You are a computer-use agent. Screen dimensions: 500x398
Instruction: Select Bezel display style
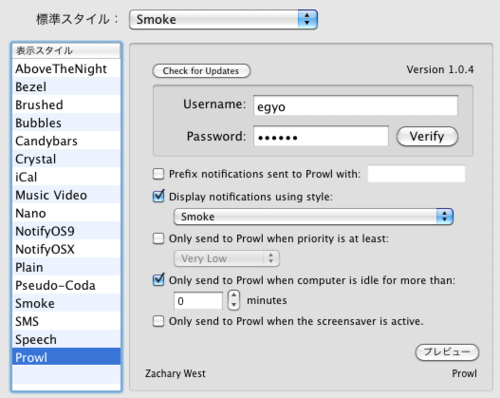pos(66,87)
